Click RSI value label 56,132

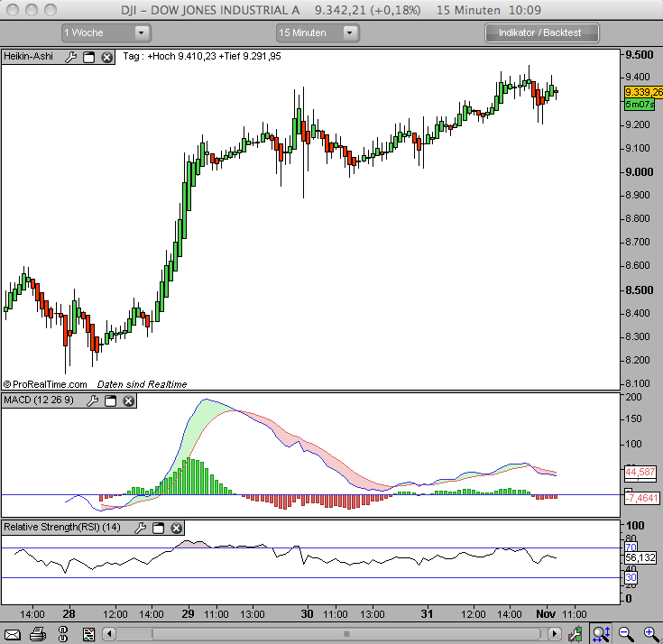coord(640,557)
